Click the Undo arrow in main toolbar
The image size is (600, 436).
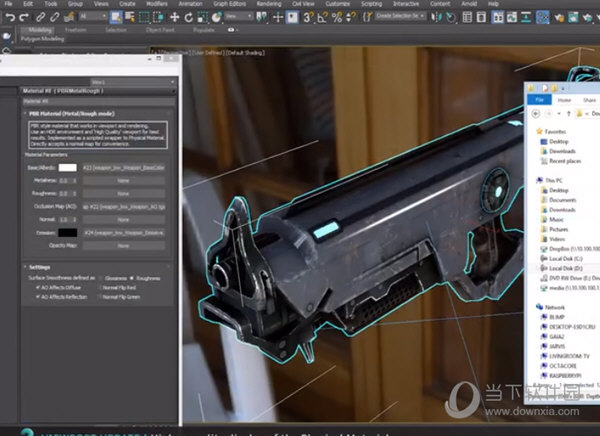click(x=10, y=17)
